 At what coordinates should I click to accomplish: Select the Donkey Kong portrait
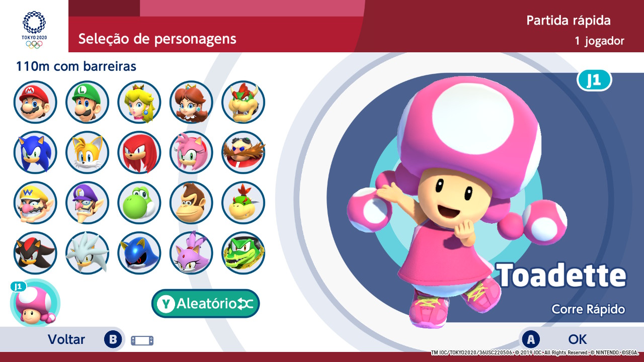(x=191, y=203)
